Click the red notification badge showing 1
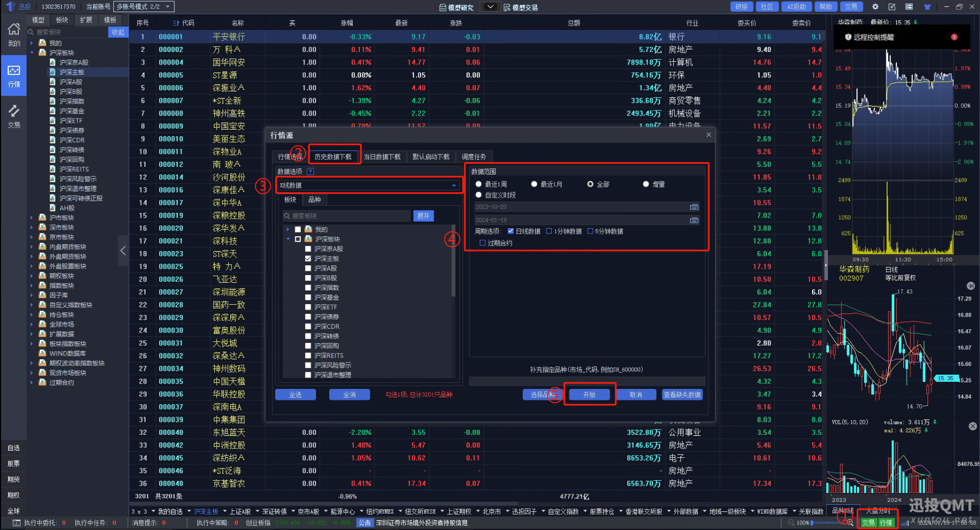 coord(954,37)
